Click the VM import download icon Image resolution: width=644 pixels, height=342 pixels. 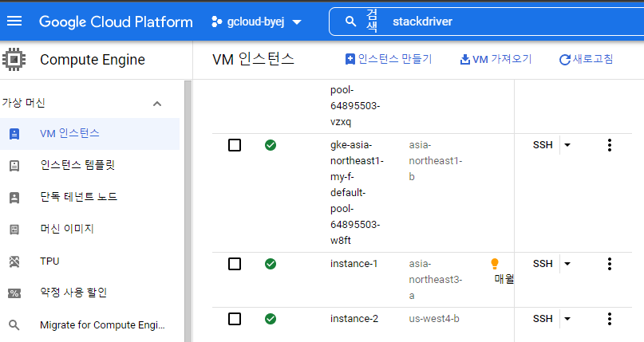click(x=464, y=60)
